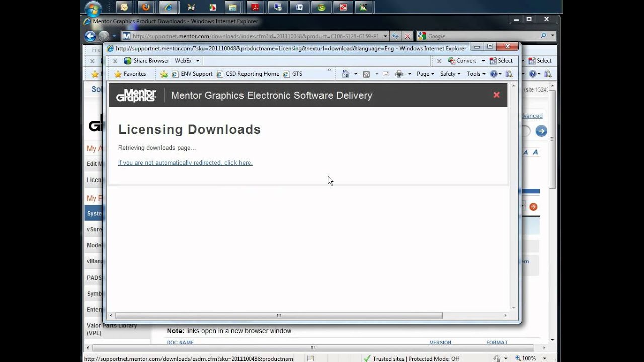Click background window horizontal scrollbar thumb
Viewport: 644px width, 362px height.
point(313,348)
